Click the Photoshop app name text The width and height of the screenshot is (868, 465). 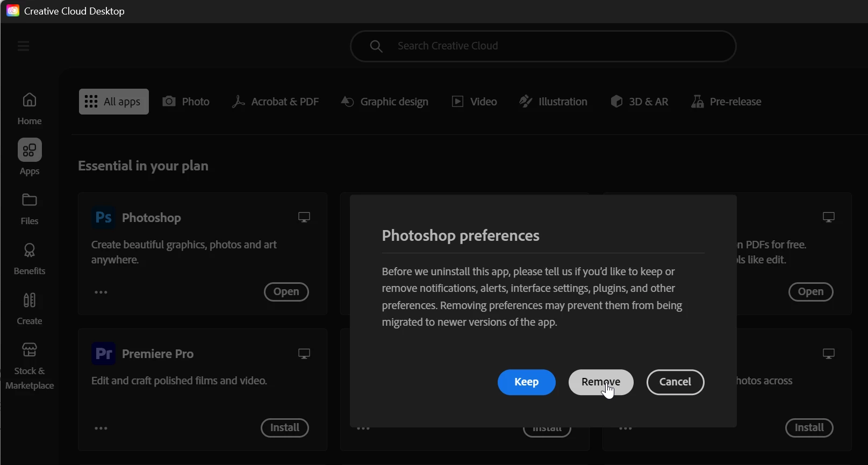(152, 218)
